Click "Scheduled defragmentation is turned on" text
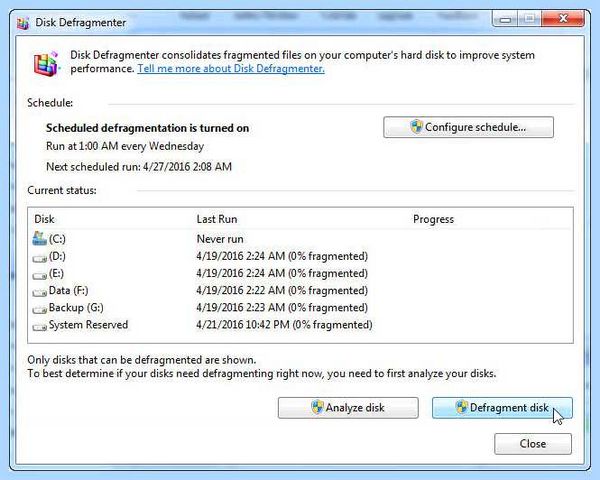This screenshot has height=480, width=600. click(x=147, y=128)
